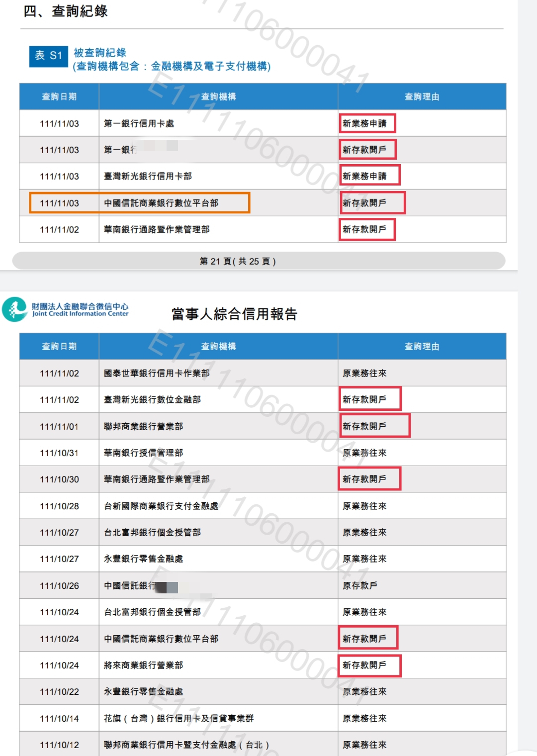Screen dimensions: 537x756
Task: Select '中國信託商業銀行數位平台部' in the 111/10/24 row
Action: pyautogui.click(x=161, y=639)
